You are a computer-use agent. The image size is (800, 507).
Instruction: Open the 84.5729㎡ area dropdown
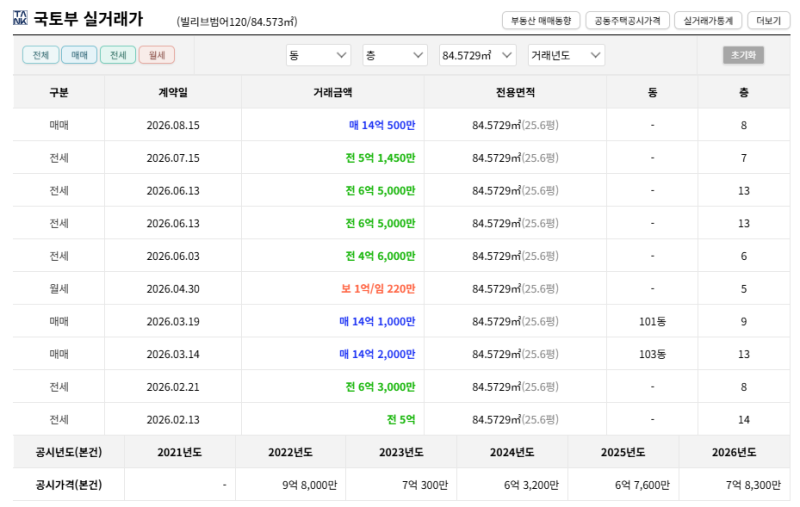point(478,55)
